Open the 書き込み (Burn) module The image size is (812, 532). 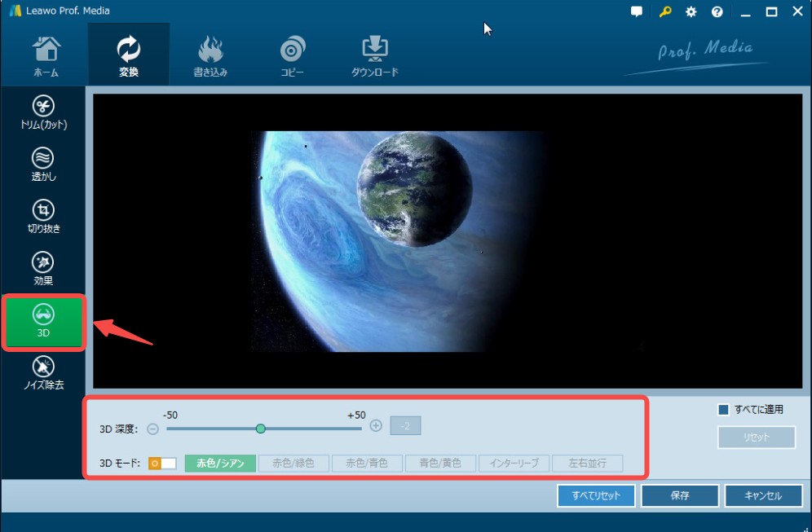pos(210,56)
